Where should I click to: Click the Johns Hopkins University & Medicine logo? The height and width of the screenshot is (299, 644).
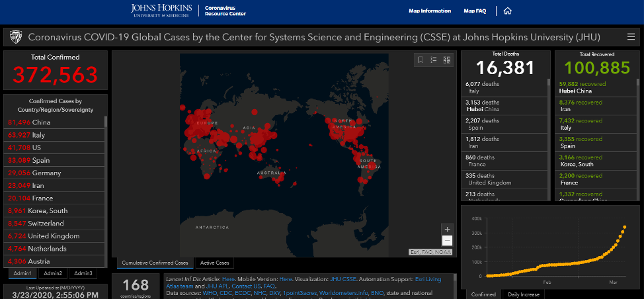click(x=160, y=11)
